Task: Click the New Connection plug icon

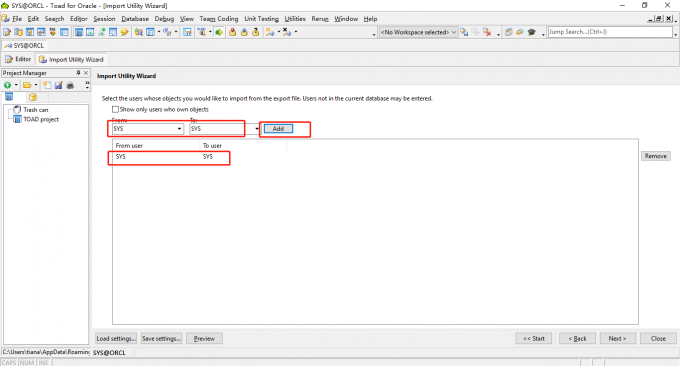Action: coord(270,32)
